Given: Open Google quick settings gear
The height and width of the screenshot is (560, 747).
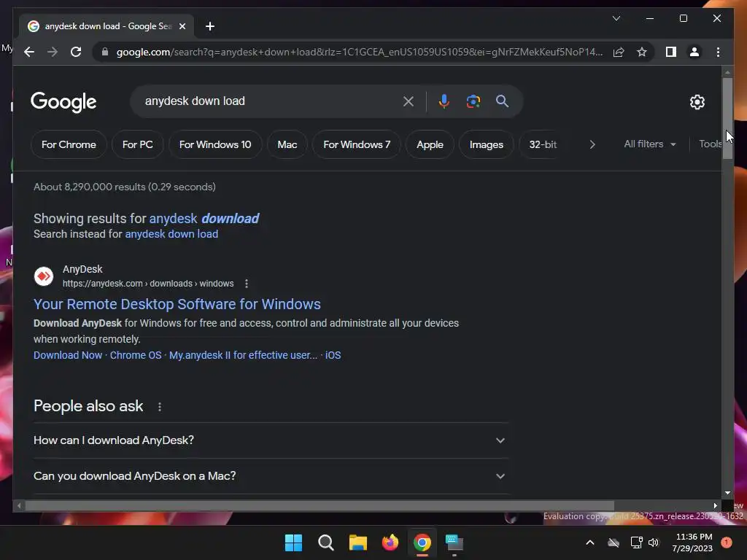Looking at the screenshot, I should [x=697, y=102].
